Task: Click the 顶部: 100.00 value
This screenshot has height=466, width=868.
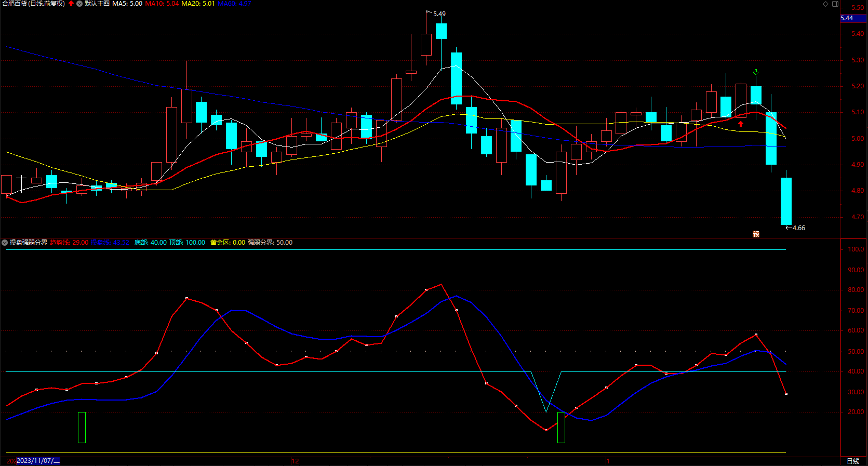Action: point(187,243)
